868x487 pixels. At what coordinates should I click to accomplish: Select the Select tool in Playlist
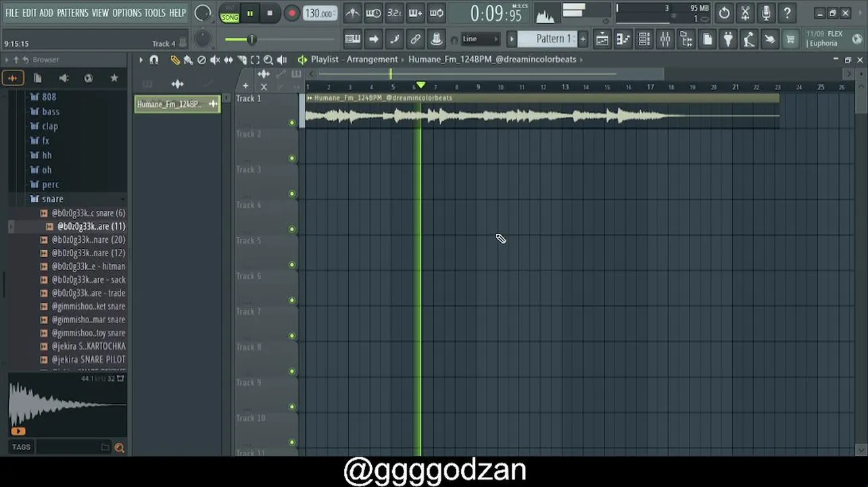point(255,60)
